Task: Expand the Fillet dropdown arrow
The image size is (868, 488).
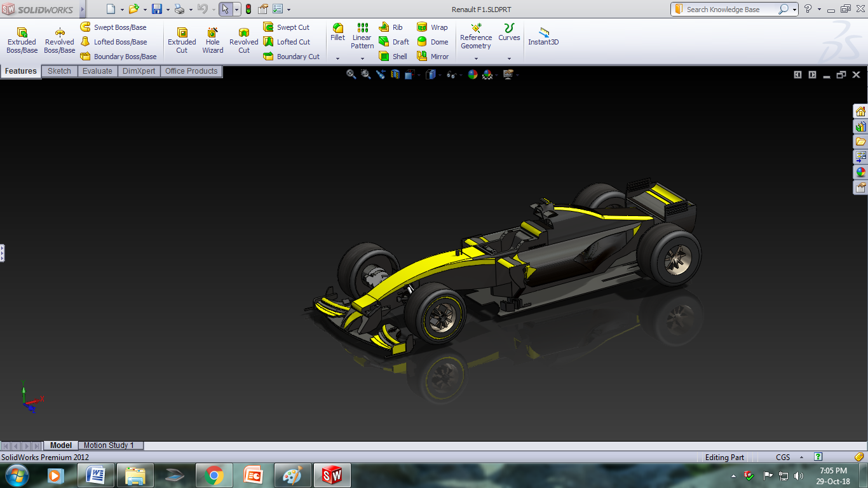Action: click(337, 58)
